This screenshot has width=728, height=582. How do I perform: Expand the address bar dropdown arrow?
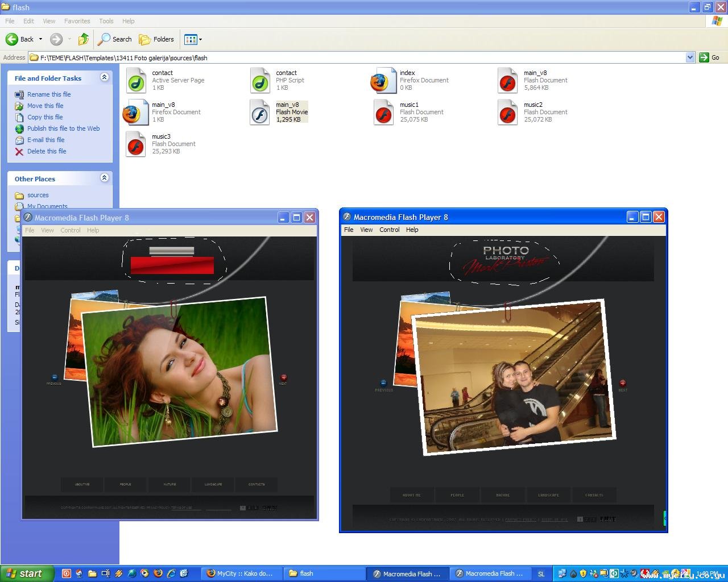click(x=690, y=57)
